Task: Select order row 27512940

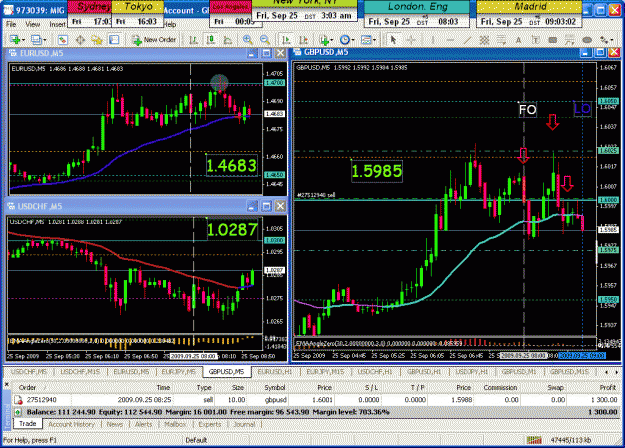Action: 316,399
